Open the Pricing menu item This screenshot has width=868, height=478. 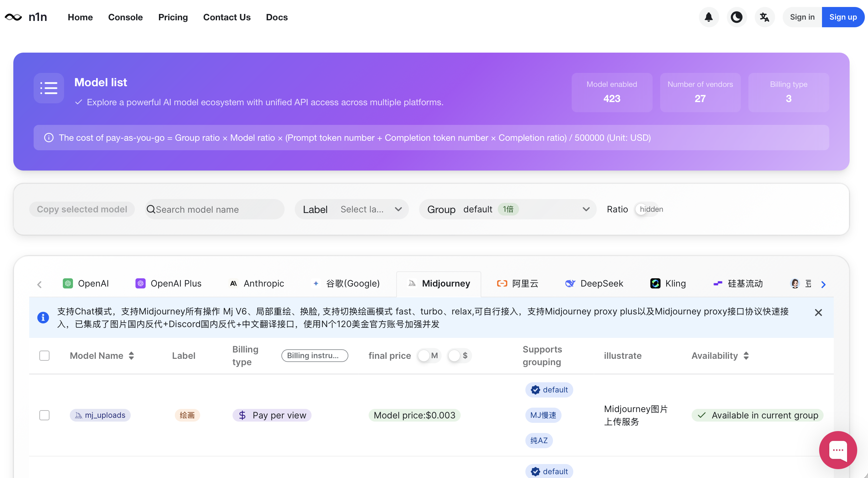[173, 17]
